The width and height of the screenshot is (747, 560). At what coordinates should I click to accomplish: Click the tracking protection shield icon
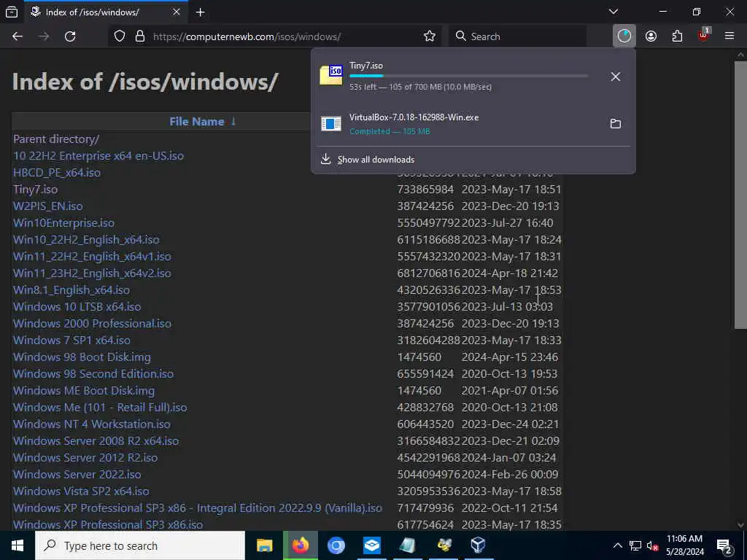click(x=120, y=36)
